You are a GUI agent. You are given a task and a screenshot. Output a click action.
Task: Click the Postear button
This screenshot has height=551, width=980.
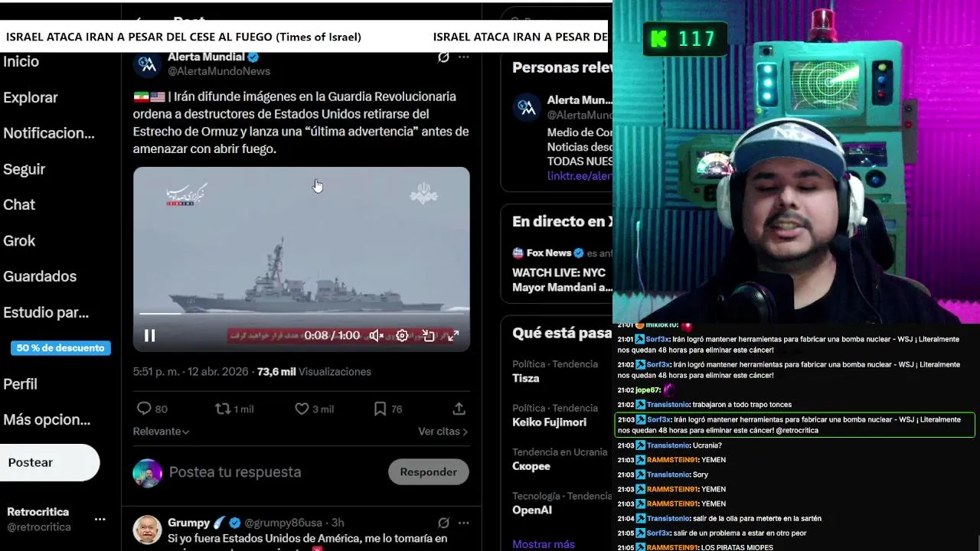(x=50, y=462)
